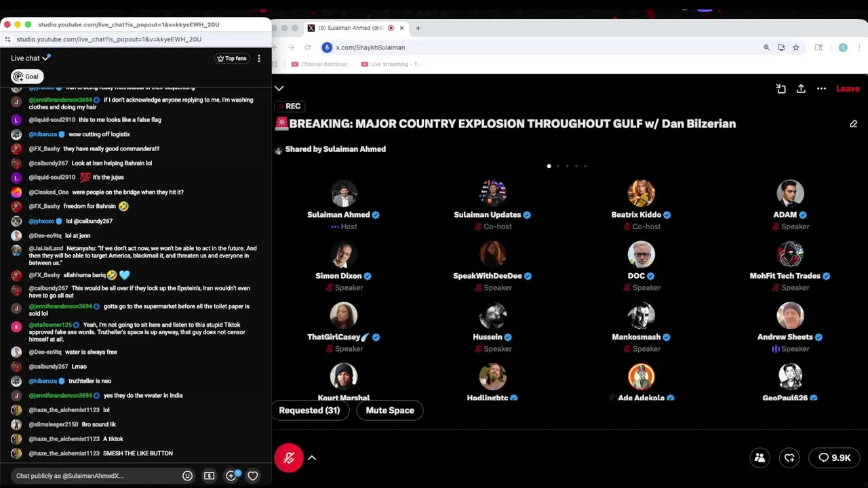The height and width of the screenshot is (488, 868).
Task: Open Hussein speaker avatar
Action: [492, 315]
